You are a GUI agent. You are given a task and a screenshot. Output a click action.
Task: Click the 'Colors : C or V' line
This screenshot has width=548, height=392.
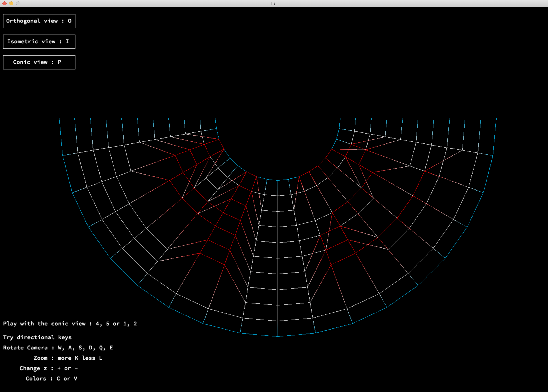click(51, 379)
